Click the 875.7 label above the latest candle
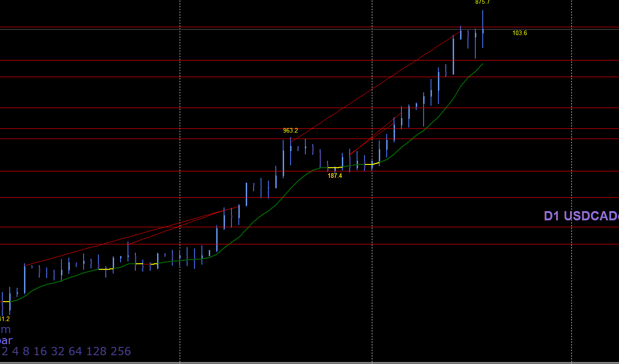The height and width of the screenshot is (364, 619). [x=483, y=2]
